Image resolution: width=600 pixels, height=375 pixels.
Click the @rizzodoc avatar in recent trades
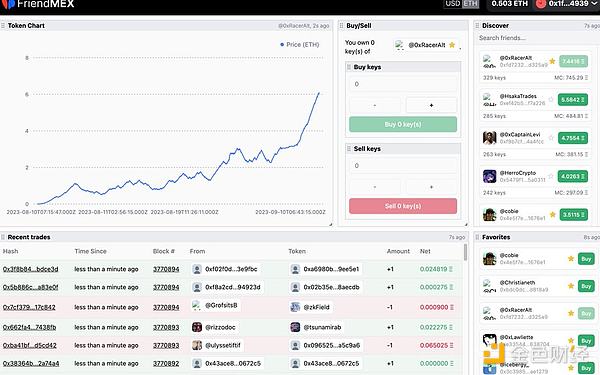click(x=197, y=327)
